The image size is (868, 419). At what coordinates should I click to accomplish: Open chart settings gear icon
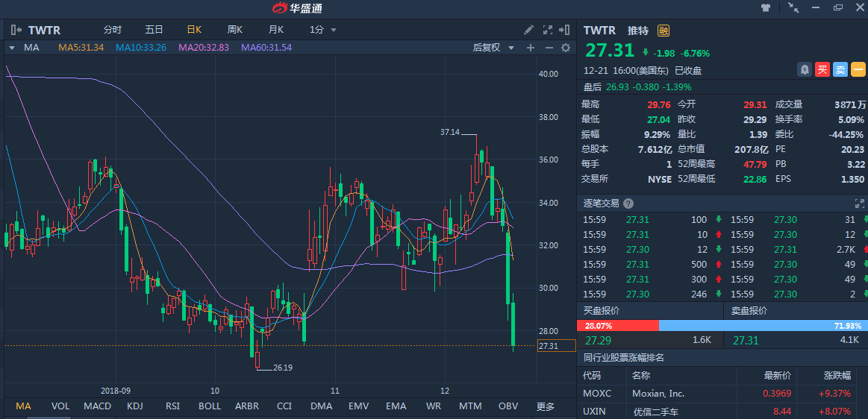[x=566, y=48]
